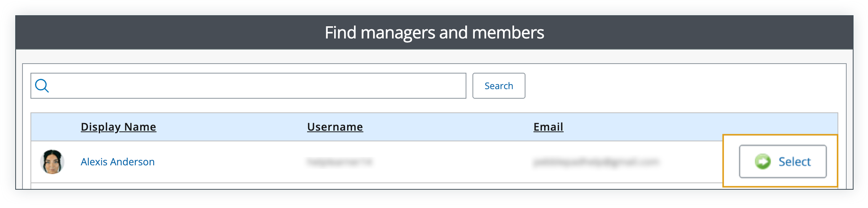Sort the list by Email column
Image resolution: width=868 pixels, height=208 pixels.
coord(548,127)
